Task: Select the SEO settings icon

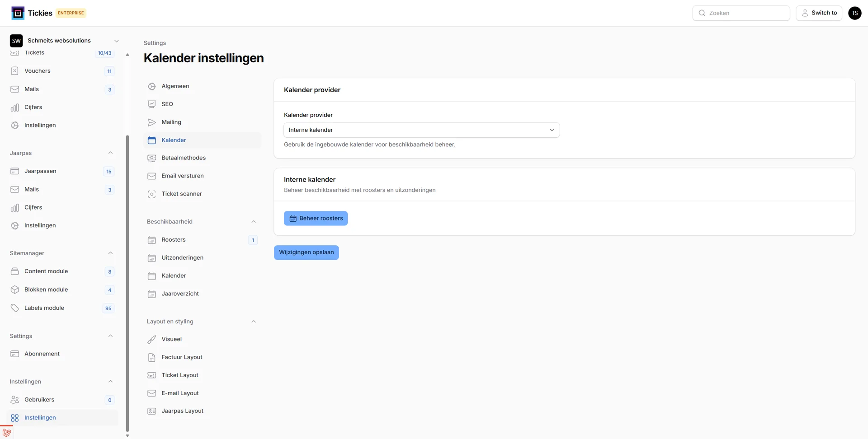Action: [151, 104]
